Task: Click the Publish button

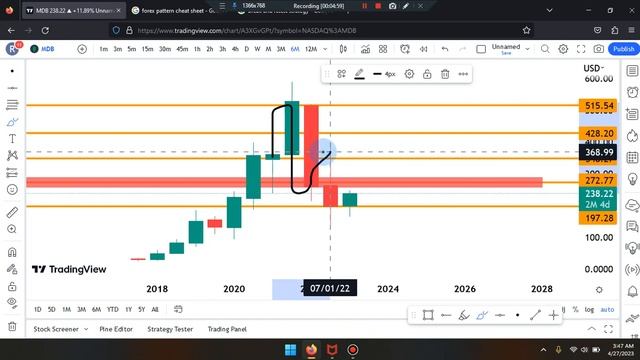Action: click(x=623, y=49)
